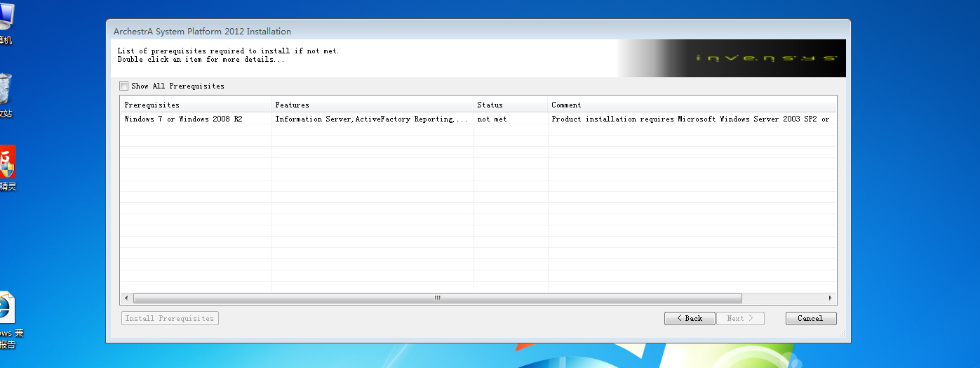
Task: Open the red shield desktop shortcut
Action: point(7,169)
